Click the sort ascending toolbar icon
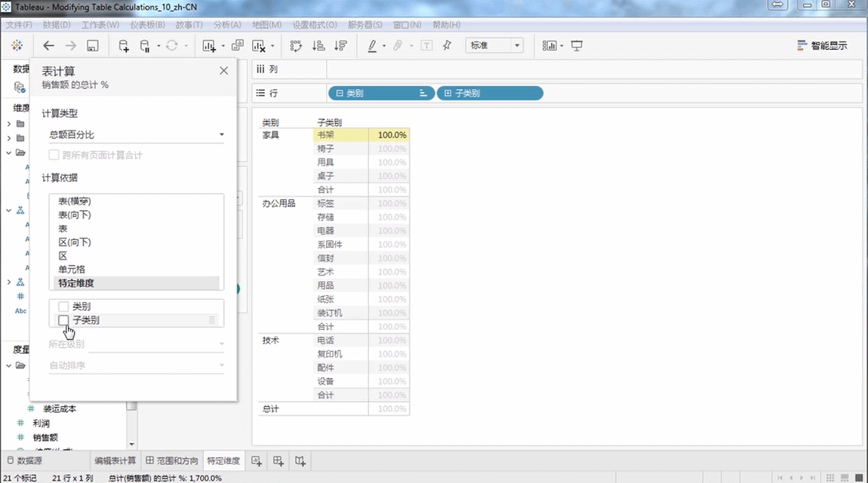 tap(318, 46)
